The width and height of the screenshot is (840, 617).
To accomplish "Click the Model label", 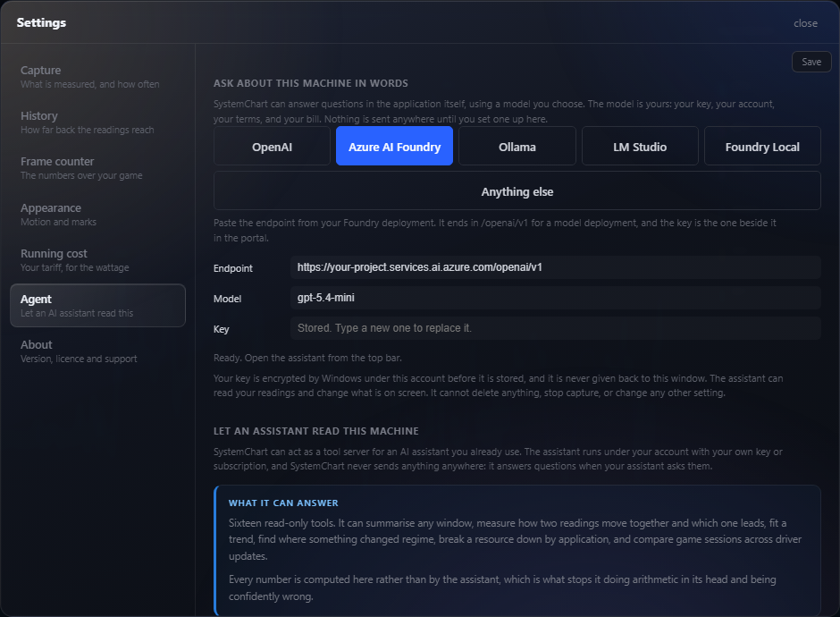I will pyautogui.click(x=227, y=299).
